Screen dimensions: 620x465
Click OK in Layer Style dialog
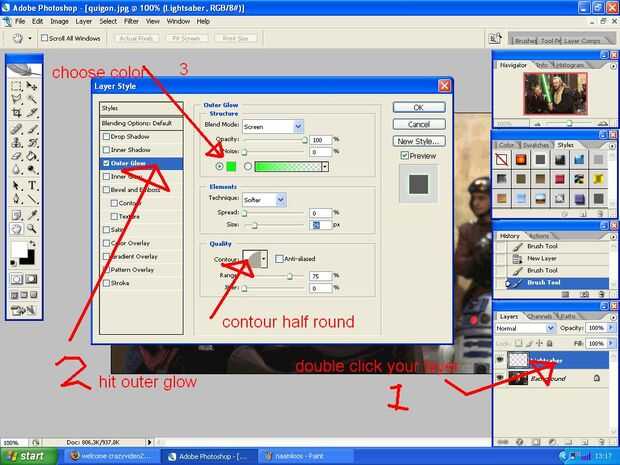[x=419, y=107]
